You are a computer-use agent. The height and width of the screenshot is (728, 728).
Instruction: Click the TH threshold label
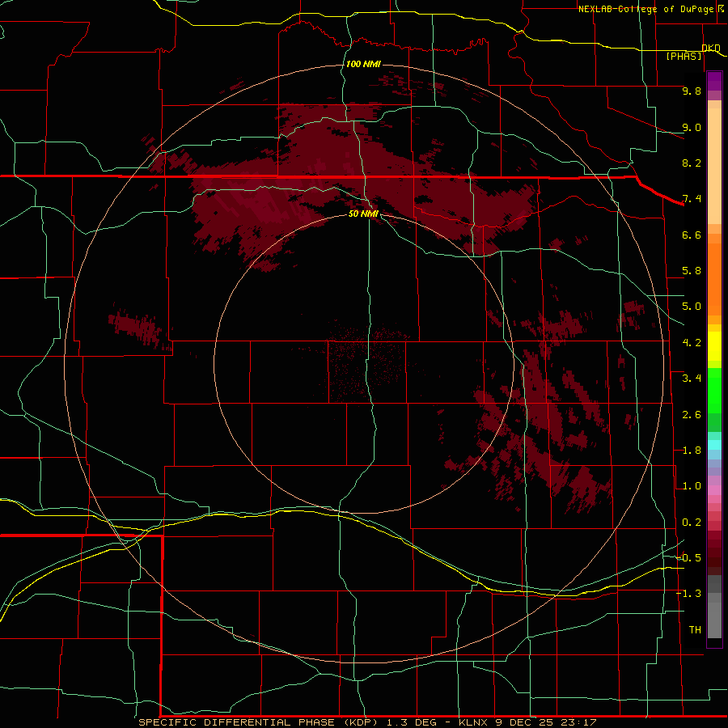coord(695,630)
